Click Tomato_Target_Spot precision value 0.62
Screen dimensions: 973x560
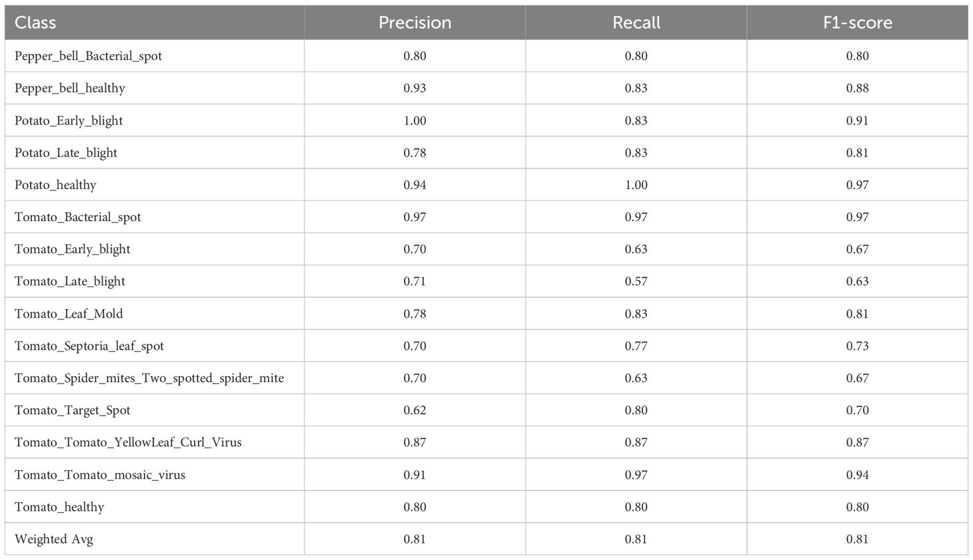(415, 410)
